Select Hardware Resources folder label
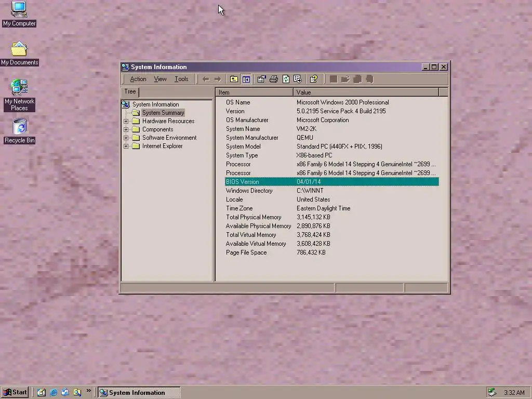The width and height of the screenshot is (532, 399). (168, 121)
